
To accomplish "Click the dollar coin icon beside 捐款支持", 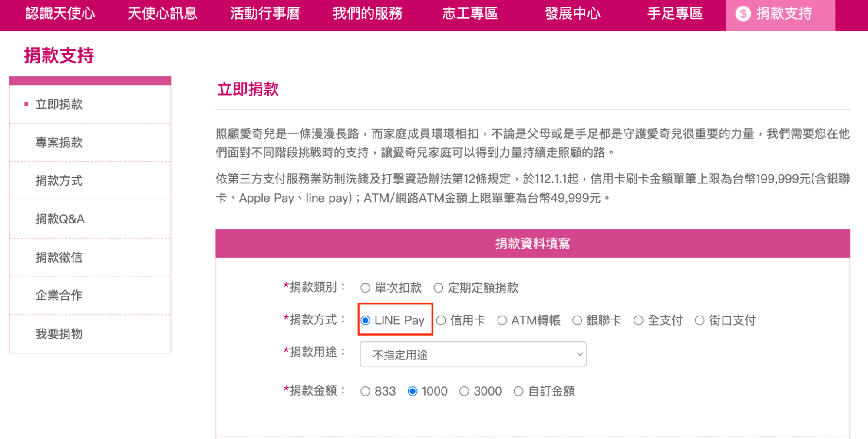I will [x=743, y=14].
